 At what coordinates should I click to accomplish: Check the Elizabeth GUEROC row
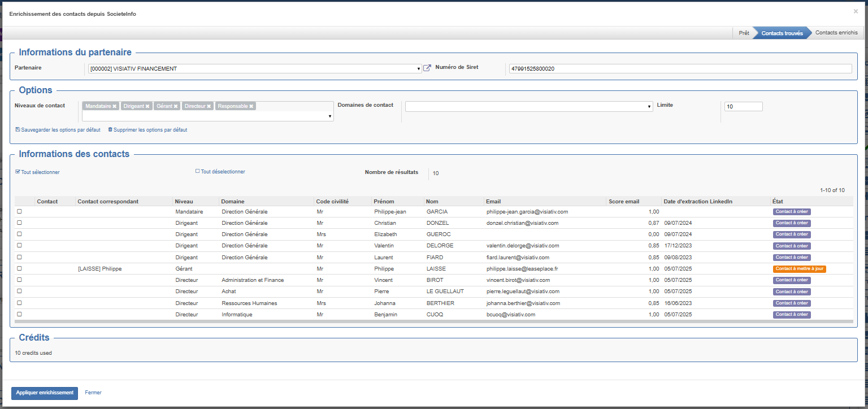click(x=19, y=234)
